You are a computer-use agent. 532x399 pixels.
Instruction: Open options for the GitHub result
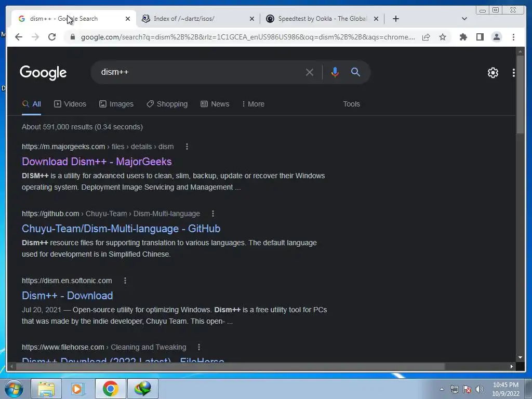pyautogui.click(x=212, y=214)
